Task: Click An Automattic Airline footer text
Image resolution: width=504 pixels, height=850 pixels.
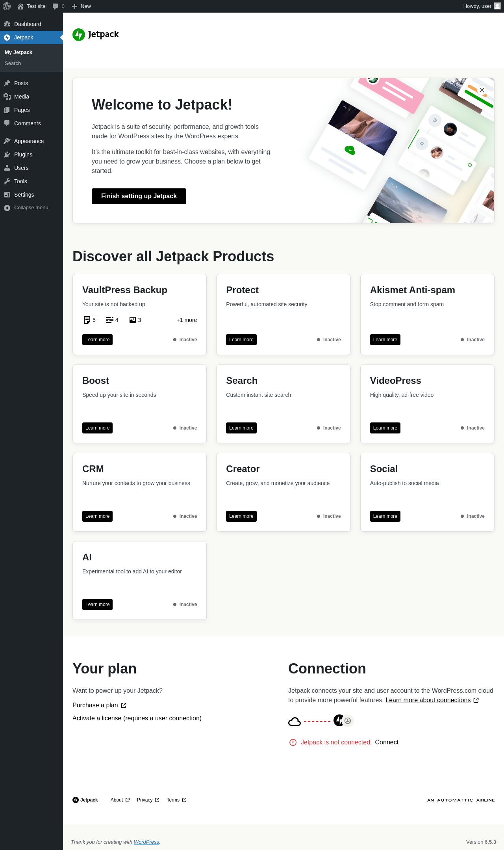Action: (461, 800)
